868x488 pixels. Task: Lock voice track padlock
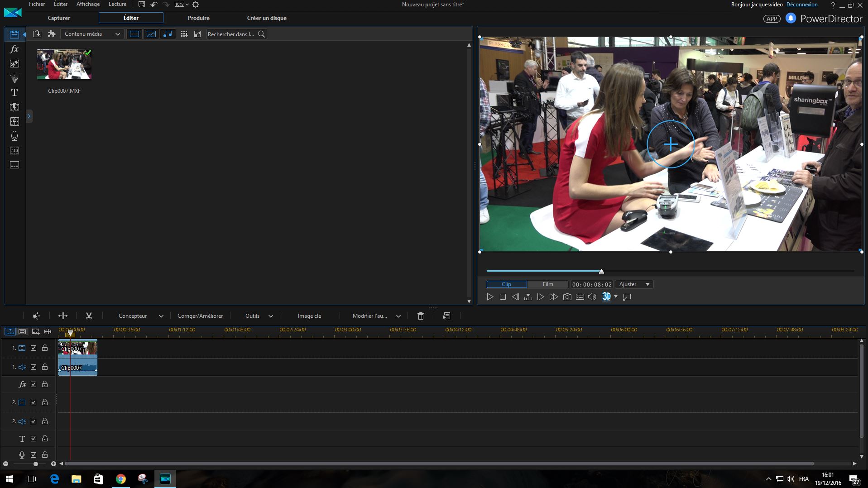45,455
